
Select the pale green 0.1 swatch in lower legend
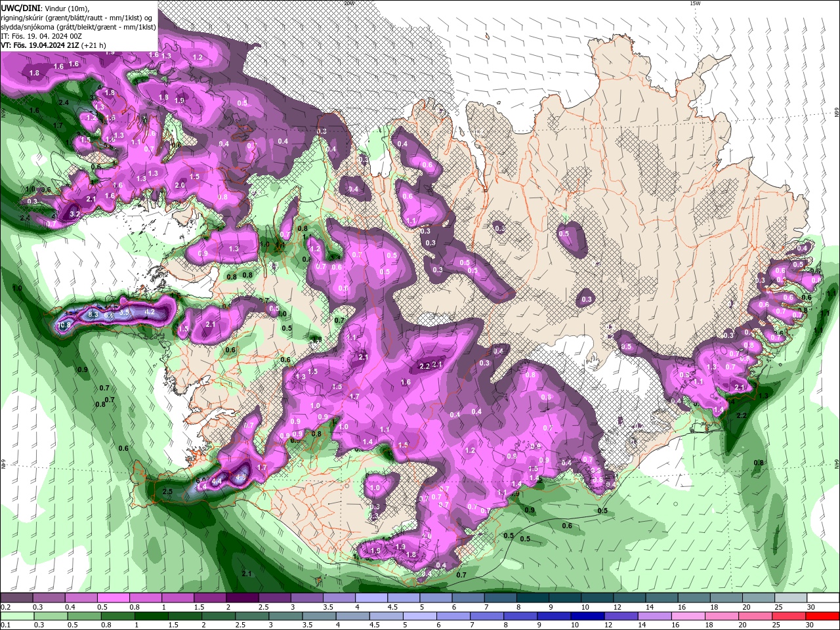click(16, 617)
